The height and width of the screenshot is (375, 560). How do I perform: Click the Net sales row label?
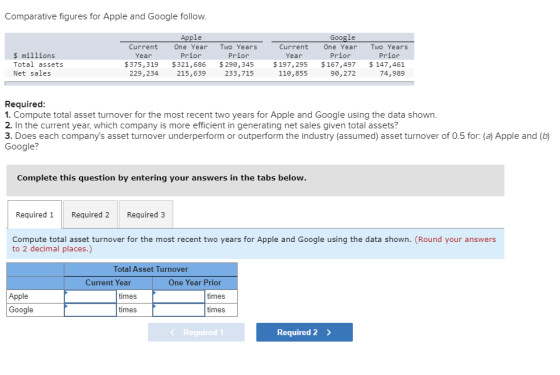point(32,73)
